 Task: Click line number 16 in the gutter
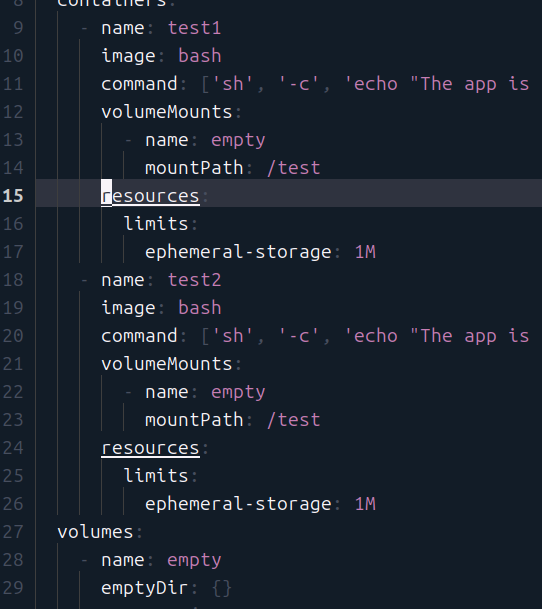[13, 224]
